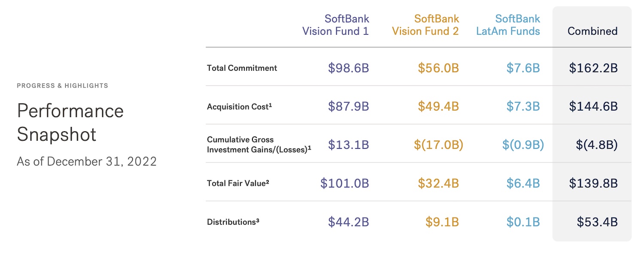Select the $(4.8B) combined losses figure

click(x=597, y=145)
